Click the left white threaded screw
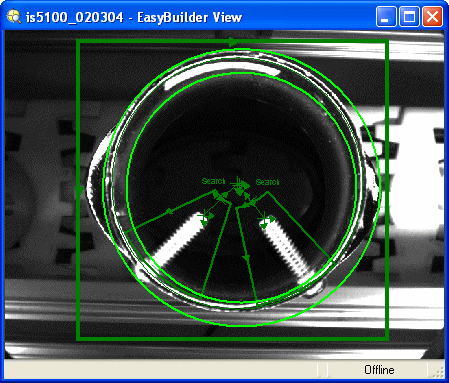The width and height of the screenshot is (449, 383). click(177, 240)
